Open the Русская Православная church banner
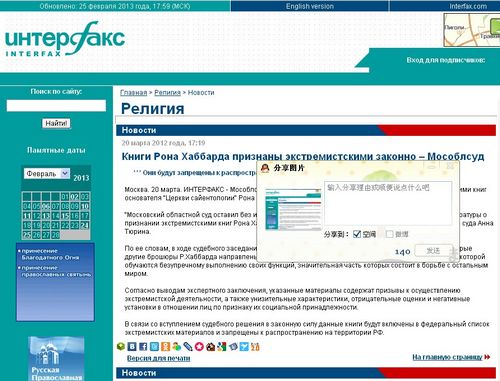This screenshot has height=381, width=500. [x=56, y=359]
